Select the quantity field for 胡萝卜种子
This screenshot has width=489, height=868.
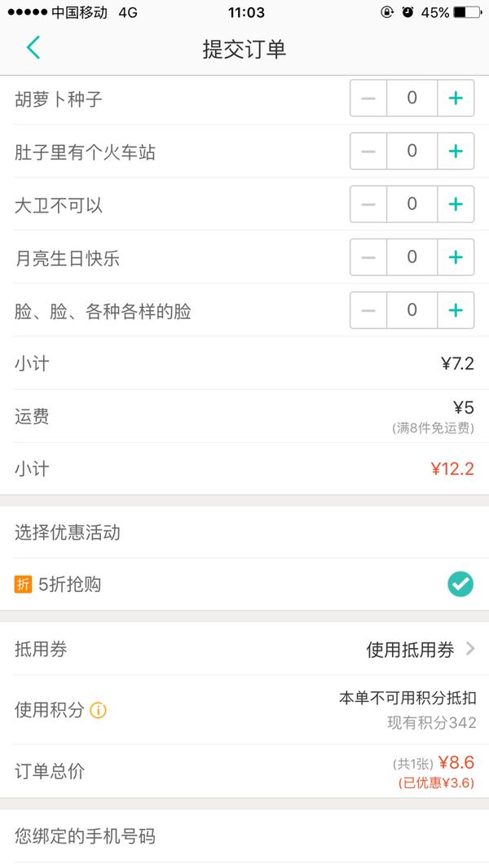coord(412,99)
